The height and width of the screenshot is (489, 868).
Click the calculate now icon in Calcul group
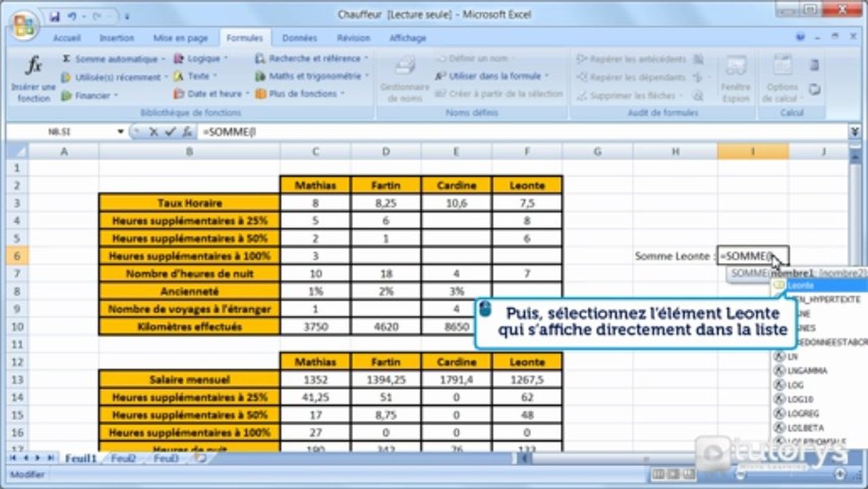click(814, 66)
